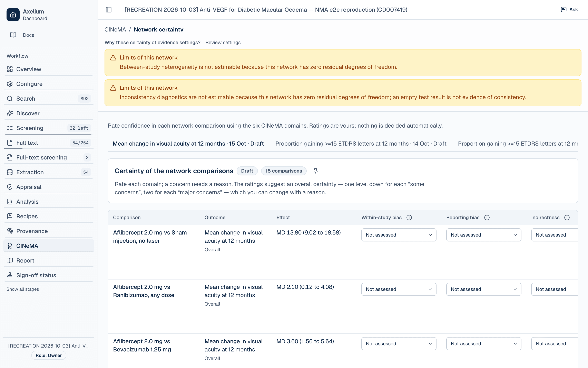Click the Overview grid icon

tap(10, 69)
